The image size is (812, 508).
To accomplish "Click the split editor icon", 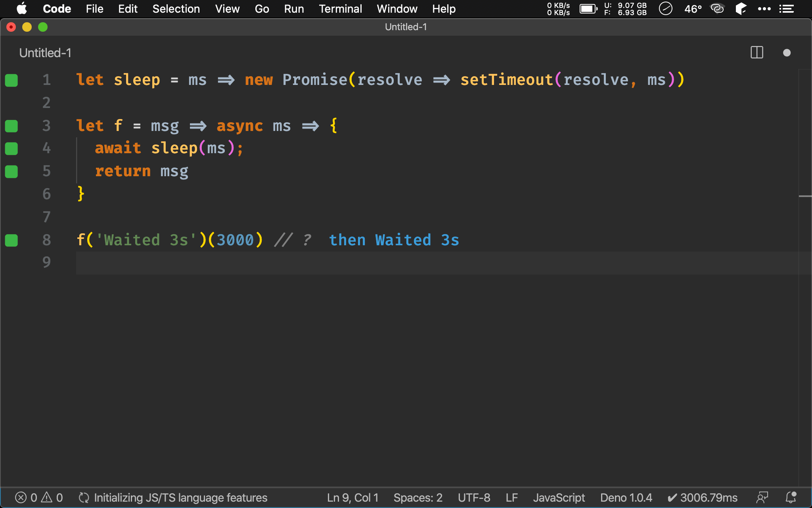I will click(757, 53).
